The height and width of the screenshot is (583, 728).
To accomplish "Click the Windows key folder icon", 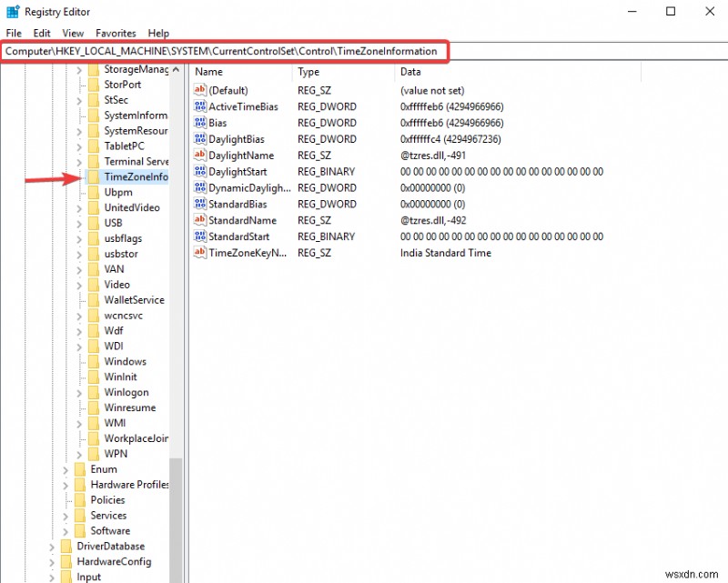I will click(x=96, y=361).
